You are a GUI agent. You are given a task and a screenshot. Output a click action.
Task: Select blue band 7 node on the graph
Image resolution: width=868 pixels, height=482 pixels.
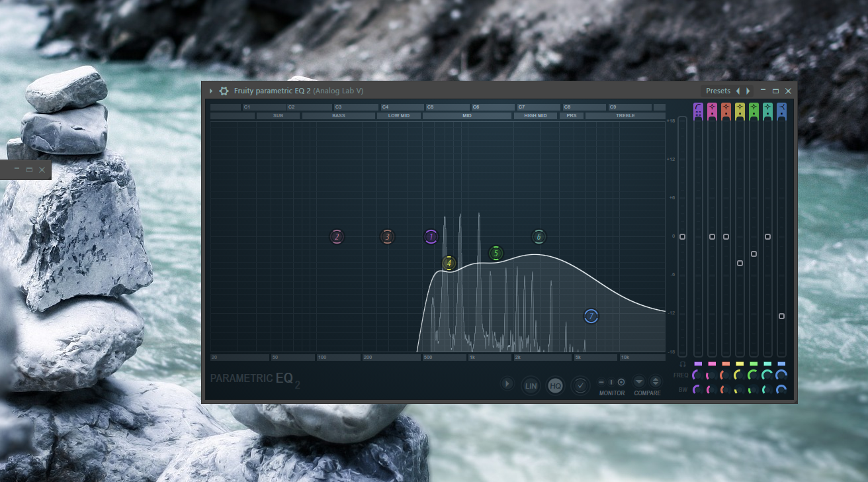coord(591,316)
